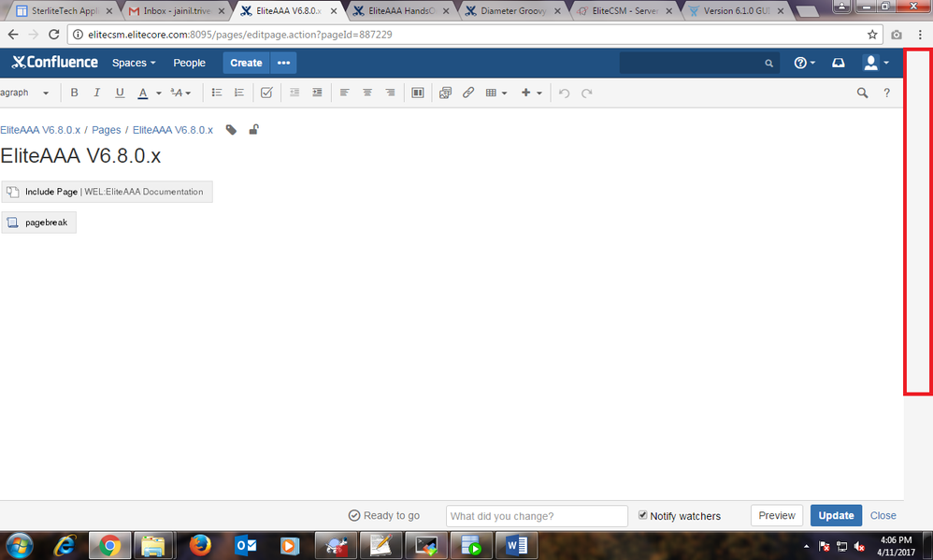
Task: Open Word from taskbar
Action: 515,545
